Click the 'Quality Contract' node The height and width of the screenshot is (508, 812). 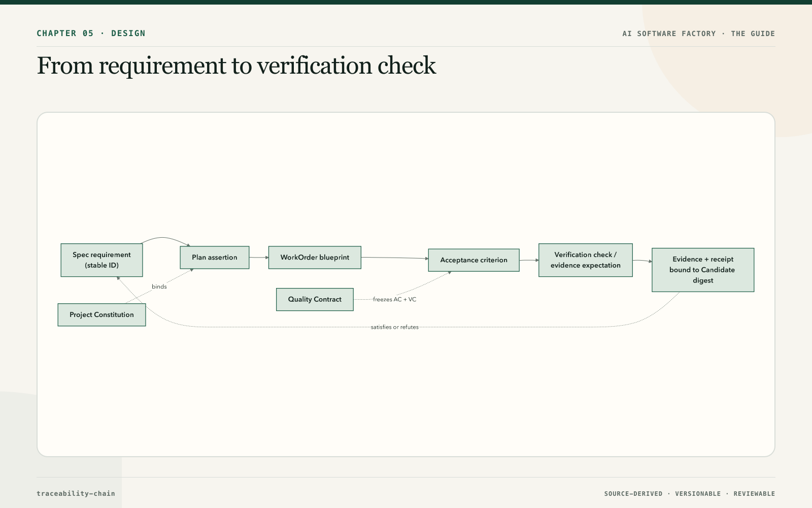tap(315, 300)
